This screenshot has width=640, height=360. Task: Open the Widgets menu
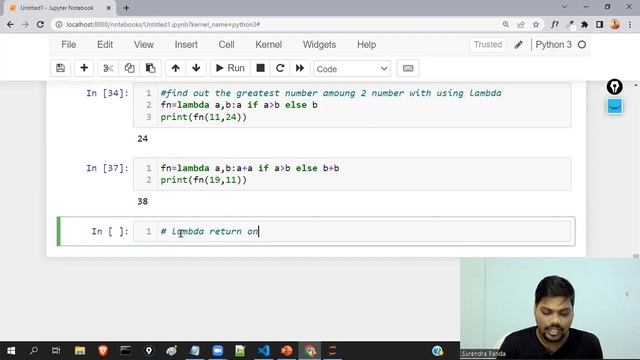click(x=319, y=44)
